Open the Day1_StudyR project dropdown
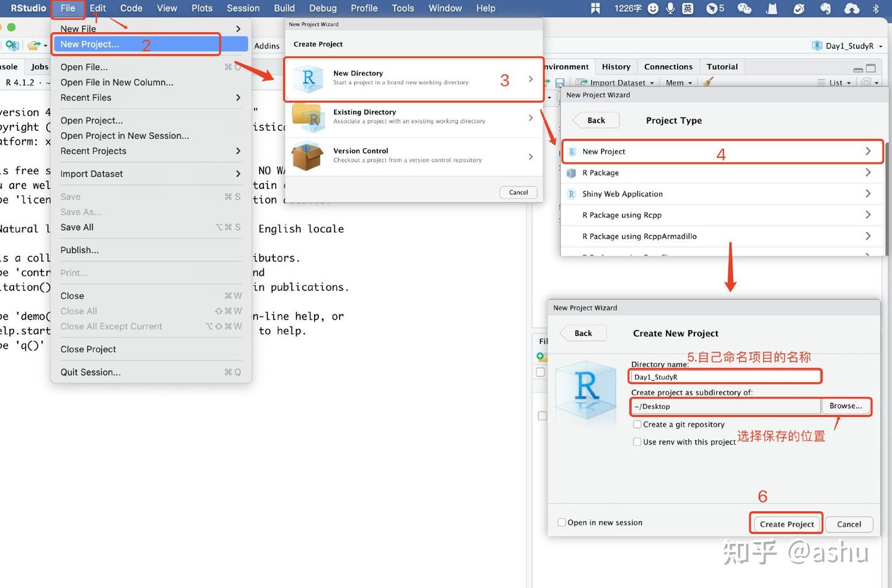 pyautogui.click(x=848, y=46)
